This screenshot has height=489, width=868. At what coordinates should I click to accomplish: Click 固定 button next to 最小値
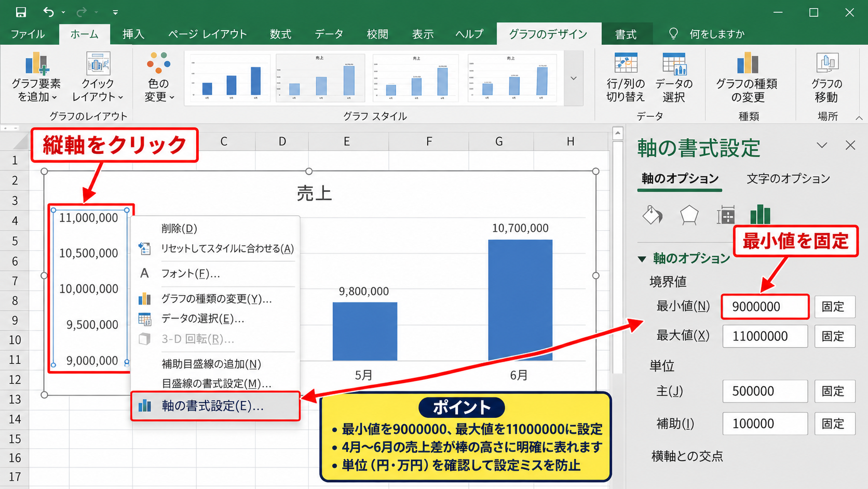[x=834, y=307]
